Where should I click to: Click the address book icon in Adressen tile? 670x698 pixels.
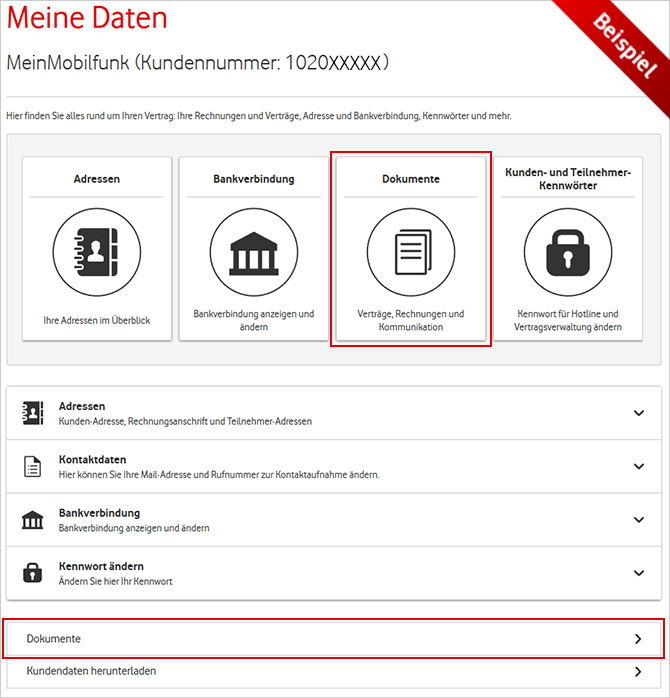[97, 252]
